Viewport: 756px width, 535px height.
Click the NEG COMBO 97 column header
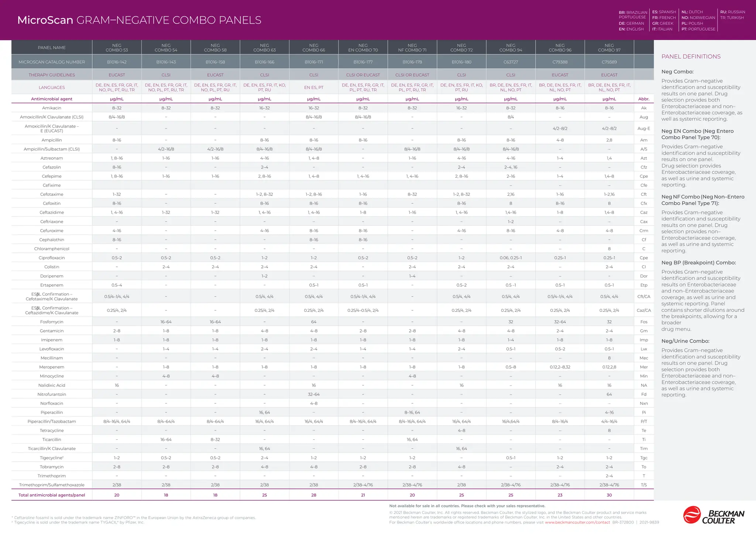609,48
